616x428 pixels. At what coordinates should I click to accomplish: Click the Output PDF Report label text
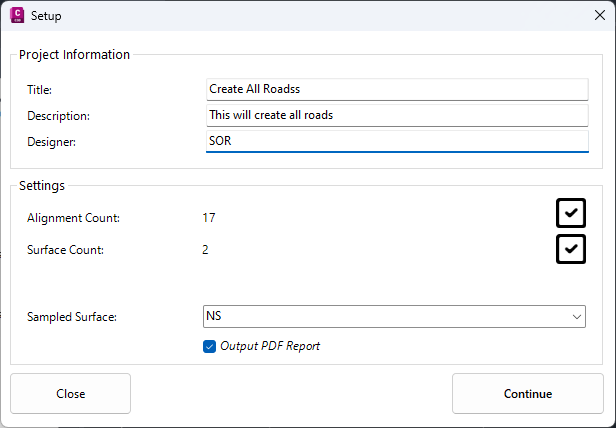pyautogui.click(x=270, y=346)
